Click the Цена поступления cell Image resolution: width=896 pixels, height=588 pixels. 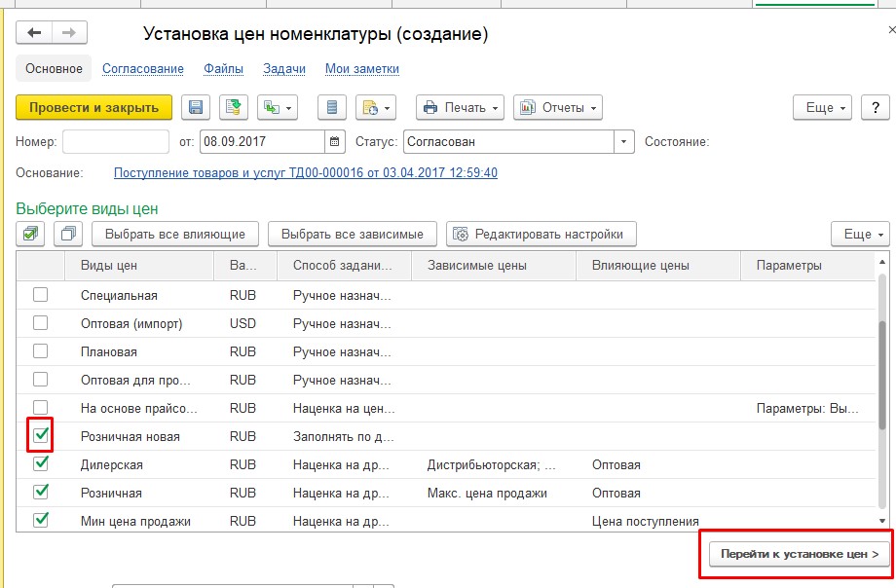[645, 521]
